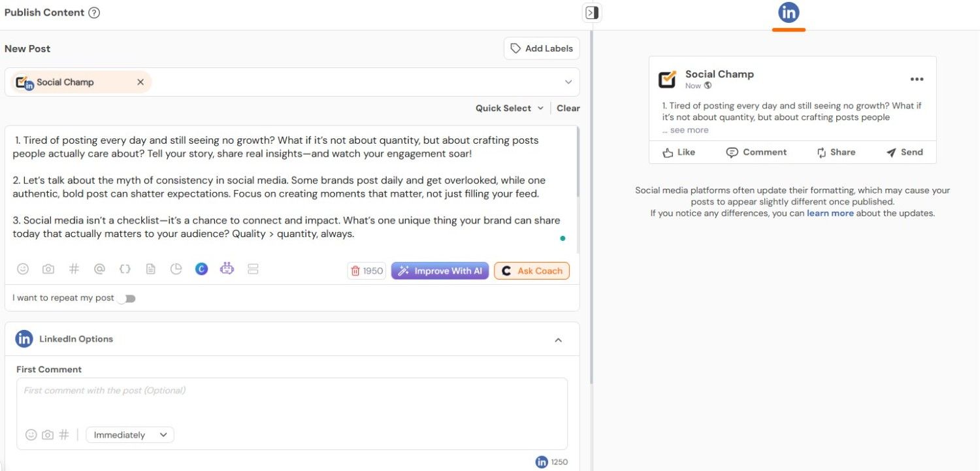Click the Social Champ avatar in preview
980x471 pixels.
pos(667,79)
